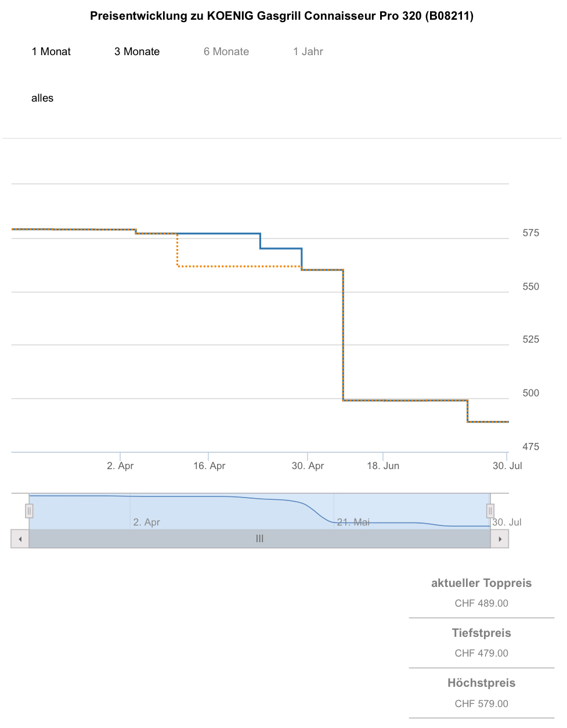
Task: Grab the left navigator range handle
Action: click(29, 511)
